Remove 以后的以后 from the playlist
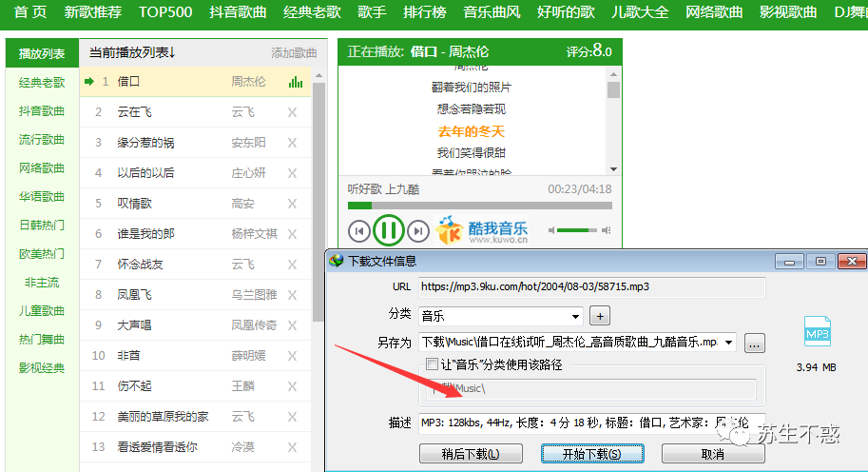This screenshot has height=472, width=868. pyautogui.click(x=292, y=173)
